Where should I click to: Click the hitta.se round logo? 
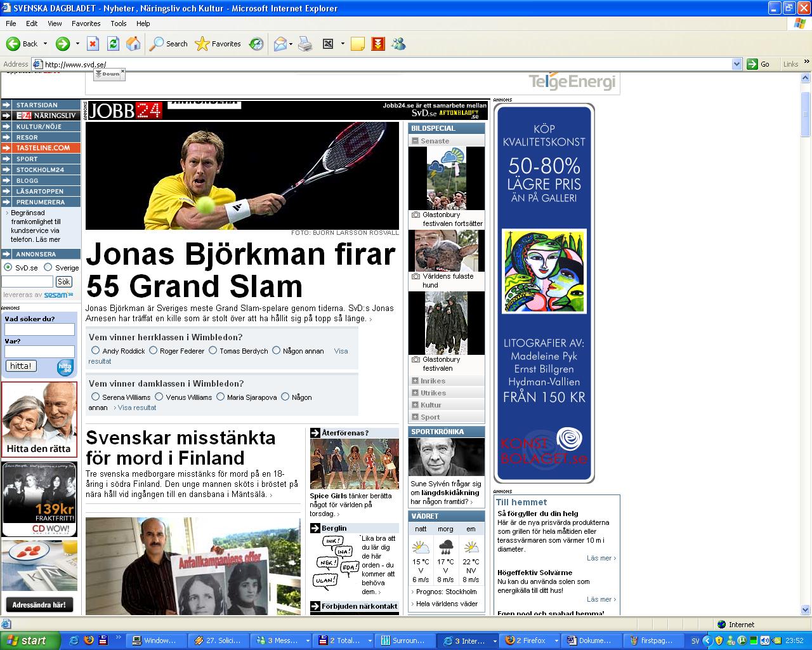[x=65, y=367]
